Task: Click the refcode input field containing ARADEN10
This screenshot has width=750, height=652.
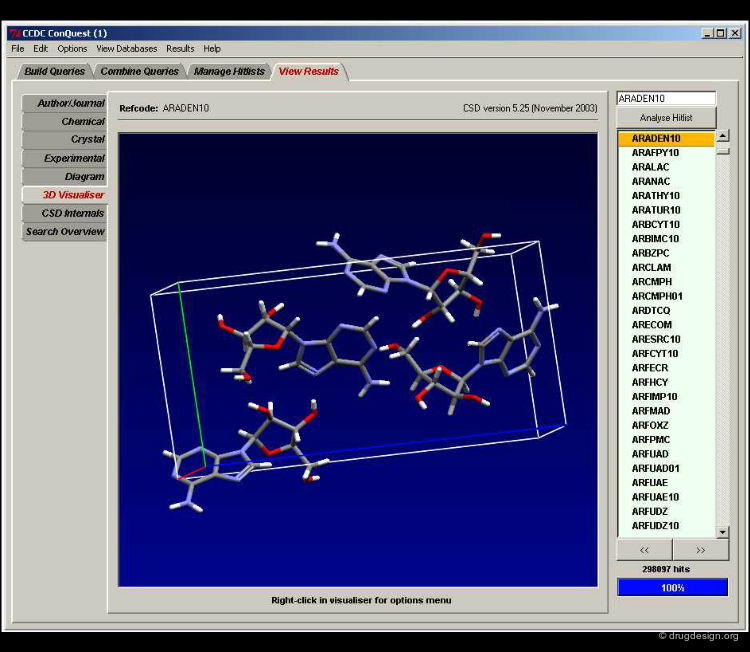Action: [666, 98]
